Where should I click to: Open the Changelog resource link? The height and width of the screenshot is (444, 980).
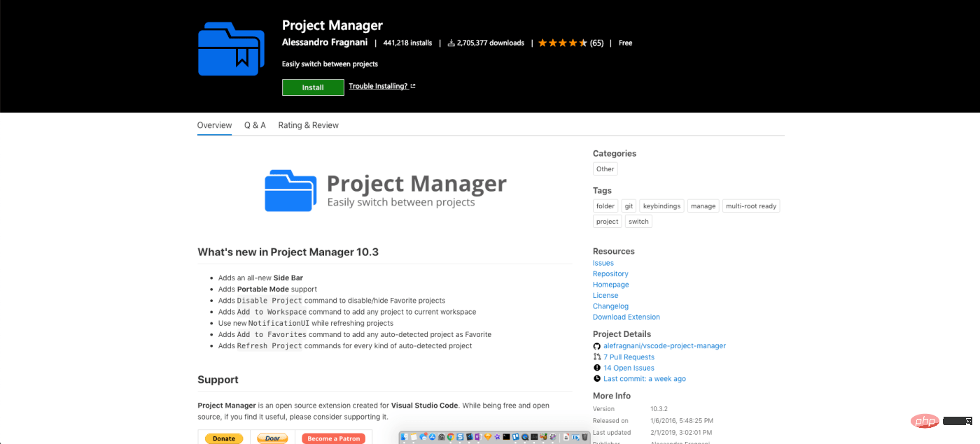(x=610, y=306)
